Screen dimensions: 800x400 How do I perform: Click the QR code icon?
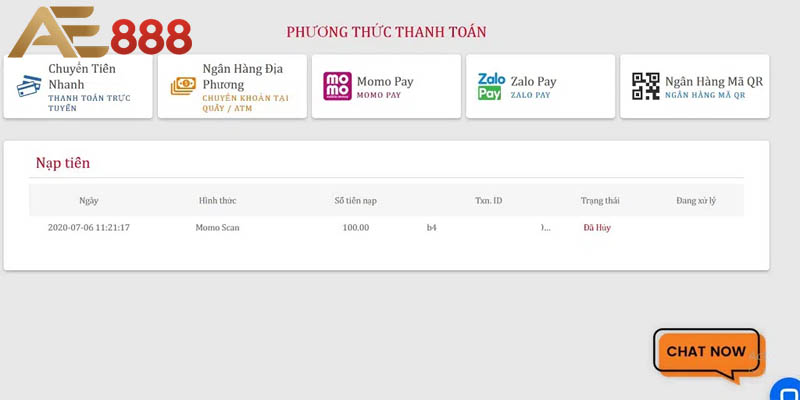click(645, 86)
